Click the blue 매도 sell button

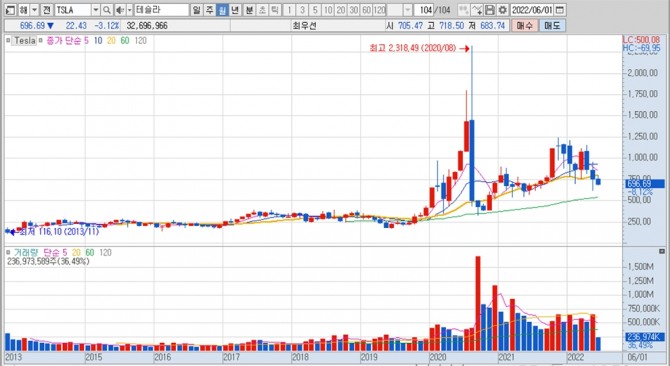point(552,26)
